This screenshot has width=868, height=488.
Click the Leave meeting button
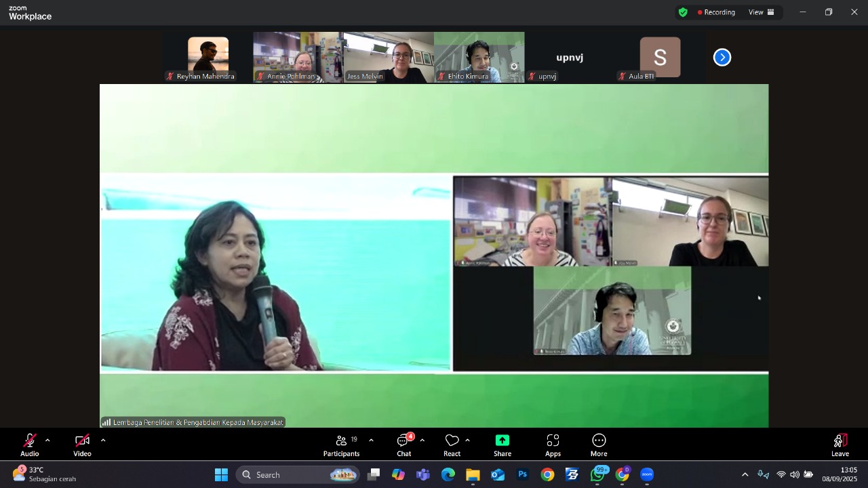coord(840,445)
